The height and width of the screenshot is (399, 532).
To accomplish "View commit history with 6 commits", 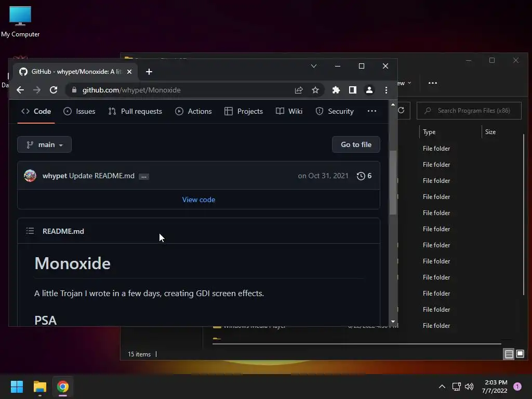I will [x=364, y=176].
